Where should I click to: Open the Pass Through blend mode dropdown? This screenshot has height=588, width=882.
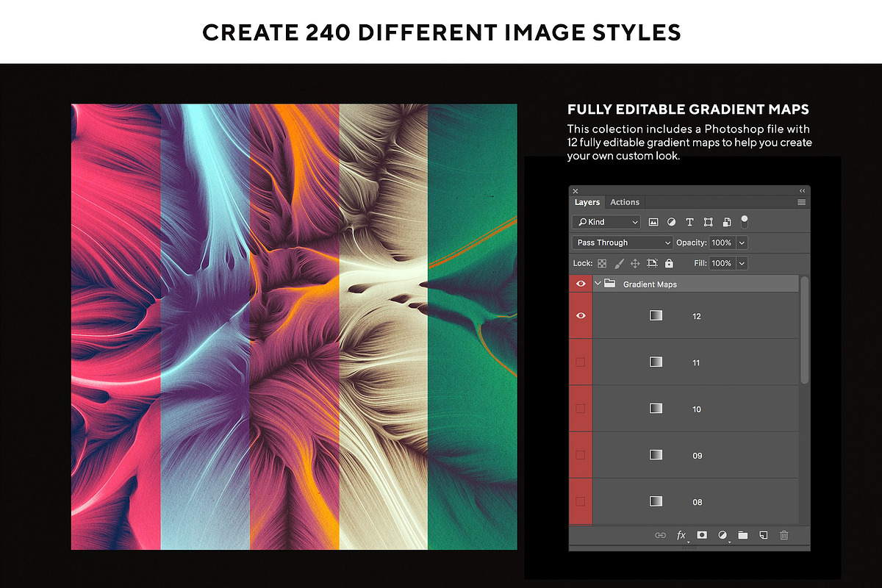pos(622,243)
